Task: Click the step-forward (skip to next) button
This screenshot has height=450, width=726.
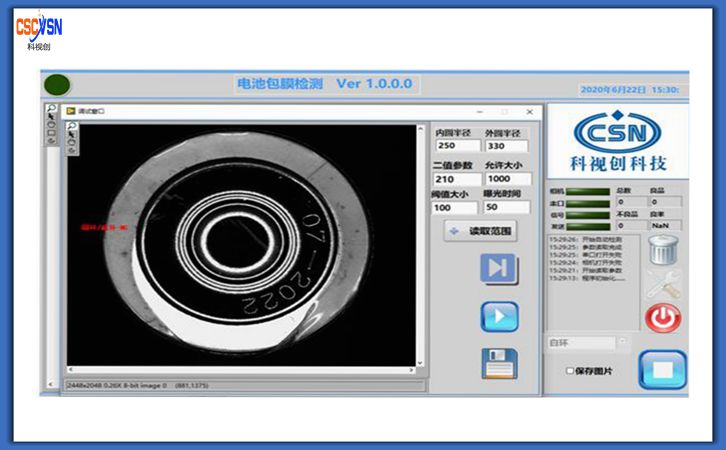Action: click(499, 269)
